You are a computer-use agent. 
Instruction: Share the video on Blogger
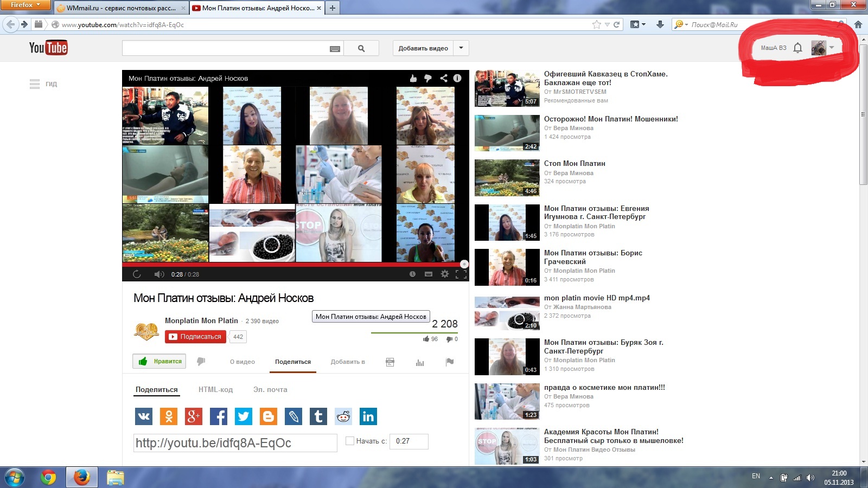click(269, 416)
